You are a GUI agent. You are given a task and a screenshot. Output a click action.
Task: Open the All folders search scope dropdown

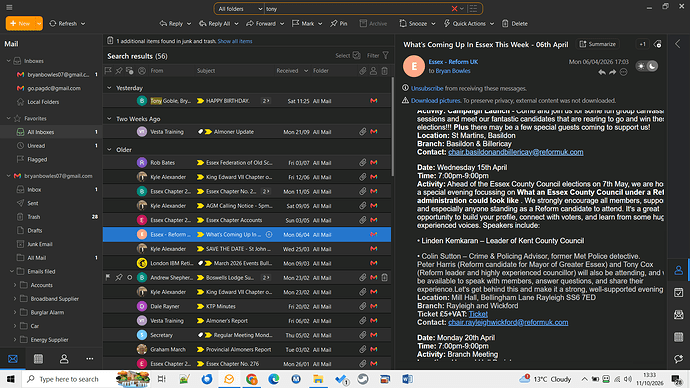[x=240, y=9]
